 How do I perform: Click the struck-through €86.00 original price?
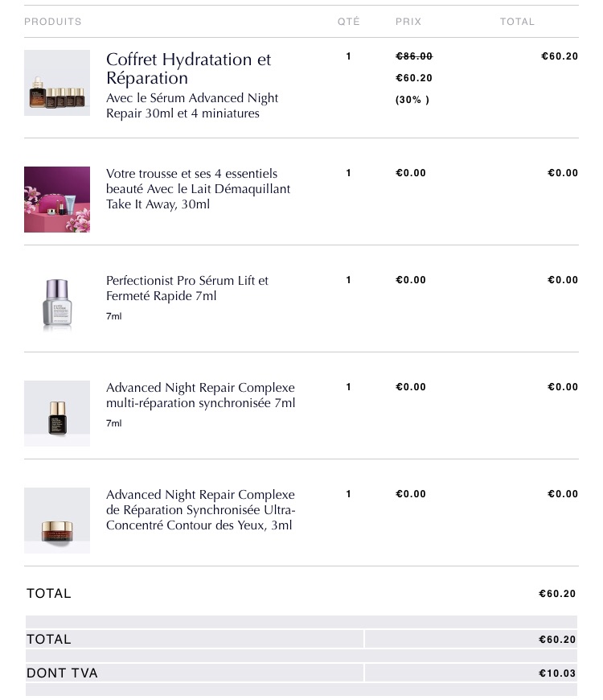coord(414,56)
